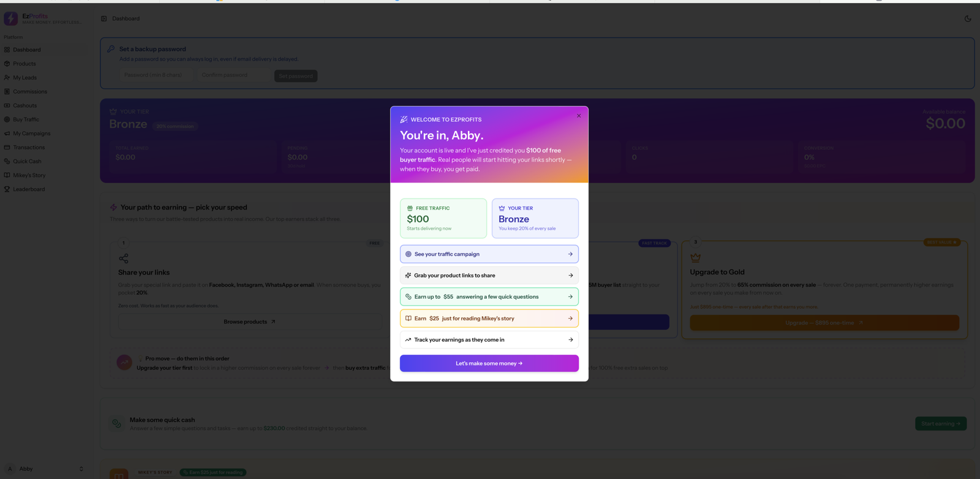Click the Products box icon in sidebar
Screen dimensions: 980x479
[x=7, y=64]
